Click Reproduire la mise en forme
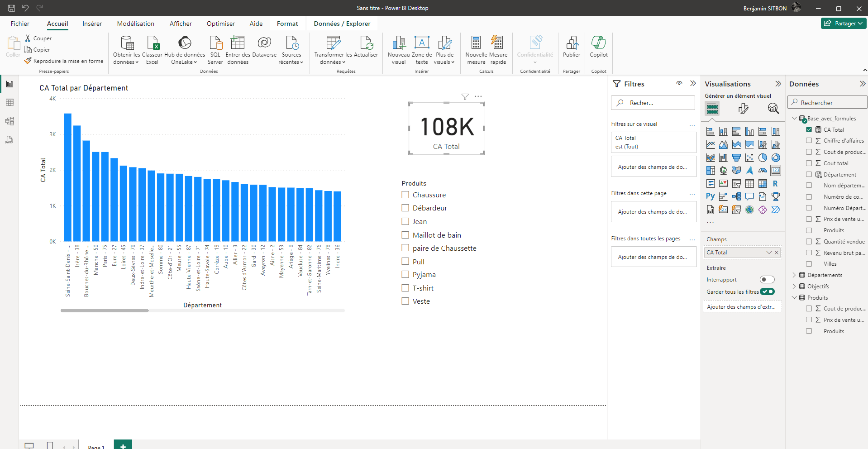Screen dimensions: 868x449 (x=64, y=61)
